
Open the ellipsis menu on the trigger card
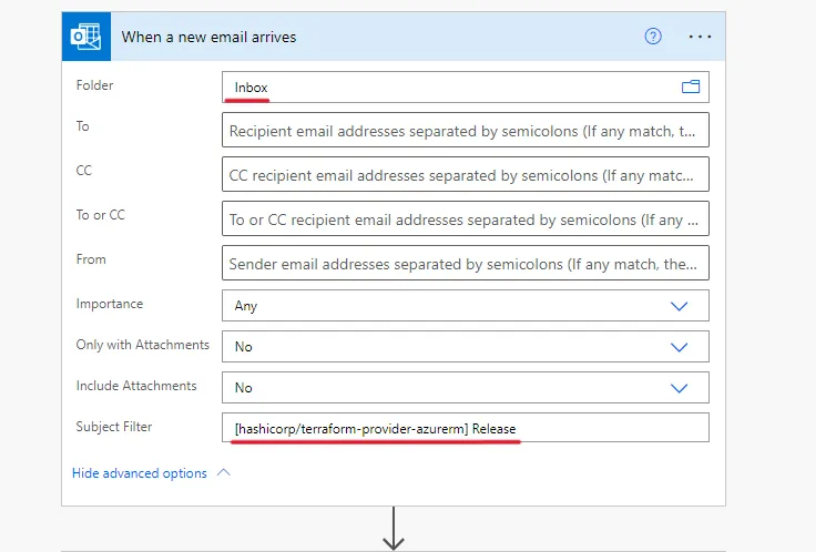click(700, 37)
